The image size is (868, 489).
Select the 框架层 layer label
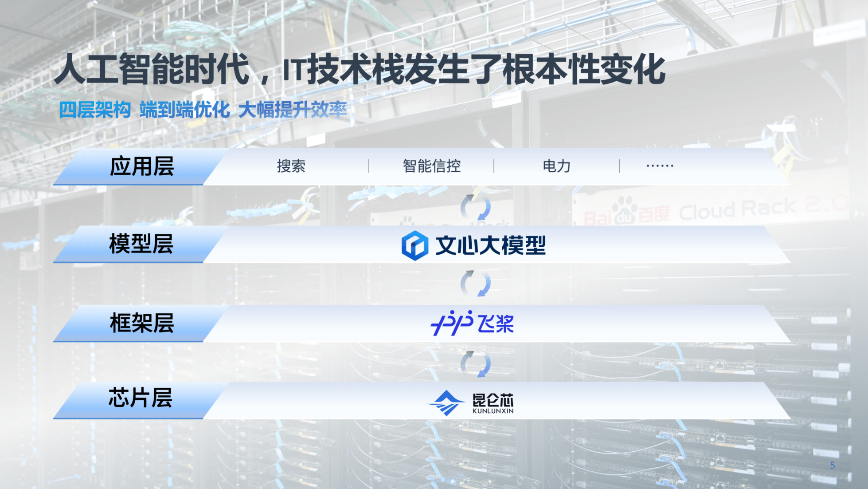coord(141,323)
